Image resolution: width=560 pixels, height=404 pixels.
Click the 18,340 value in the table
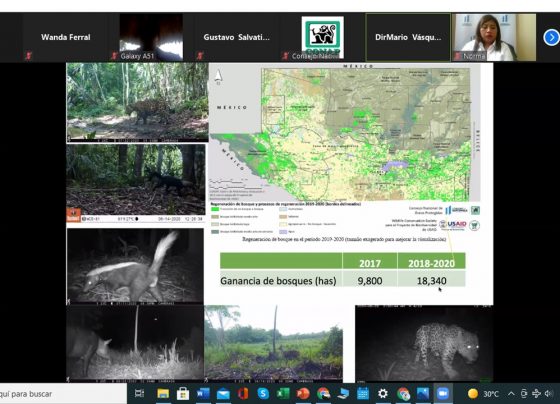(431, 281)
